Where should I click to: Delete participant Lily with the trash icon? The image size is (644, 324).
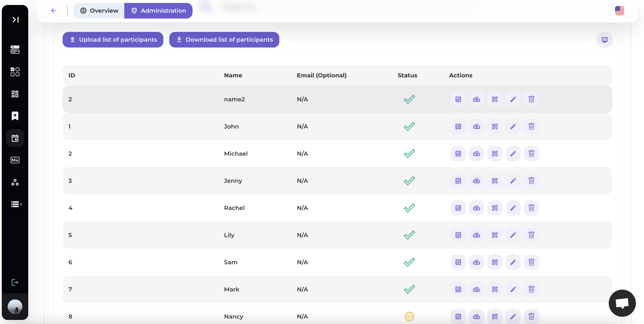(531, 235)
